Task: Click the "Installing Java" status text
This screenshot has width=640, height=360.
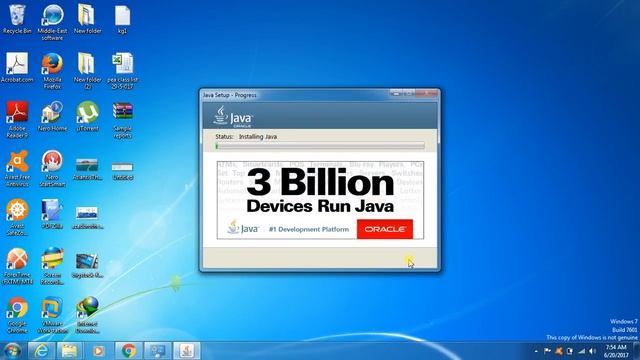Action: click(258, 137)
